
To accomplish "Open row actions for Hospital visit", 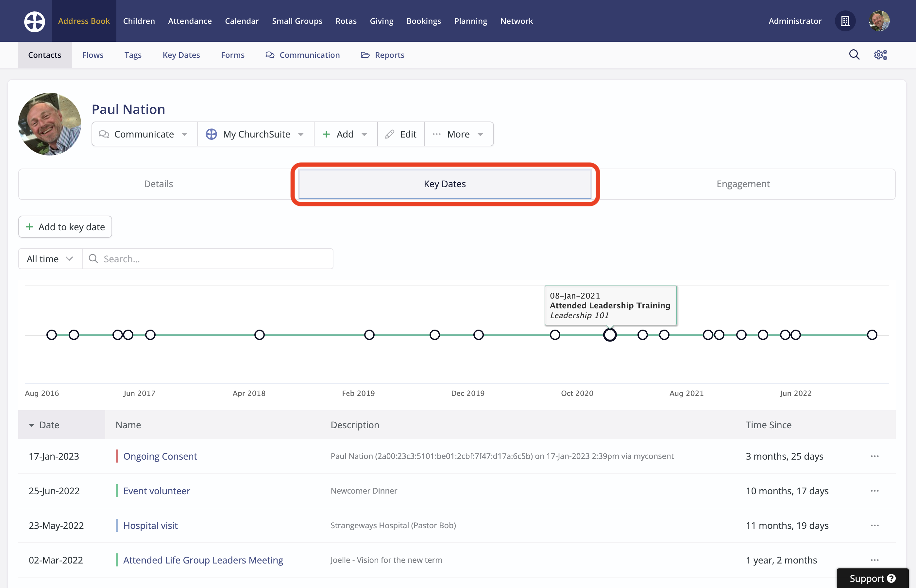I will pos(874,525).
